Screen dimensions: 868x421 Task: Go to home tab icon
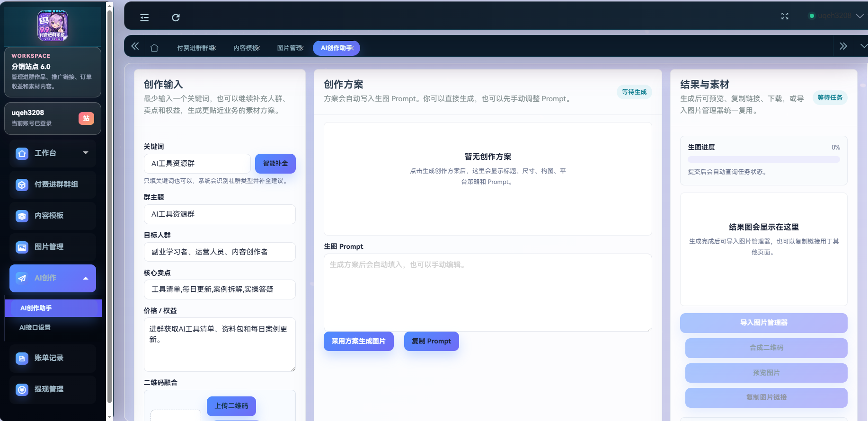click(154, 48)
